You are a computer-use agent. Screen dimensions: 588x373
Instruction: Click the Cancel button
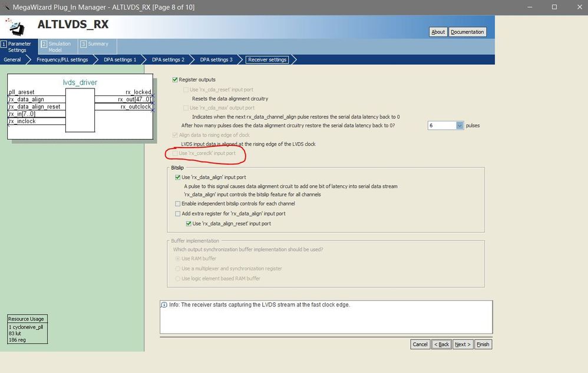(x=420, y=344)
